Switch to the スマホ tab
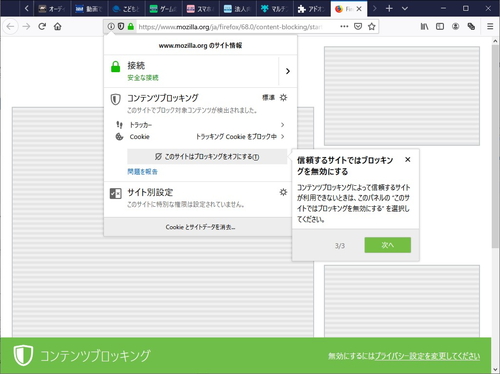The height and width of the screenshot is (374, 500). click(x=200, y=9)
